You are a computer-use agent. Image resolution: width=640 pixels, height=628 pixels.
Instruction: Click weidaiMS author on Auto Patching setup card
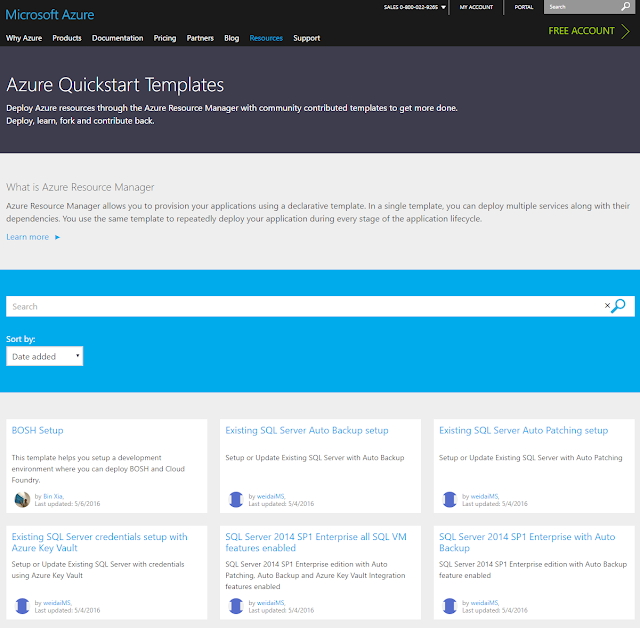pyautogui.click(x=484, y=496)
